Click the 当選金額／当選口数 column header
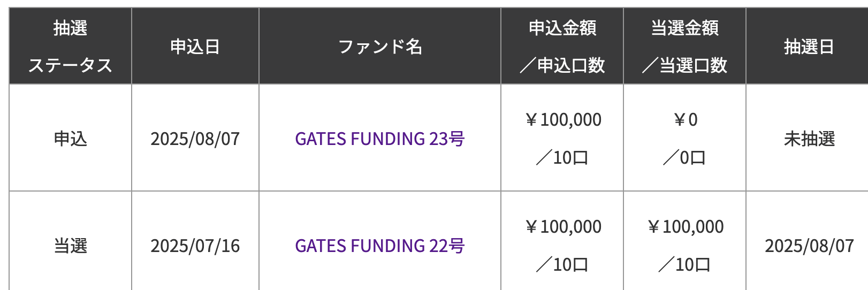The image size is (868, 290). coord(684,46)
